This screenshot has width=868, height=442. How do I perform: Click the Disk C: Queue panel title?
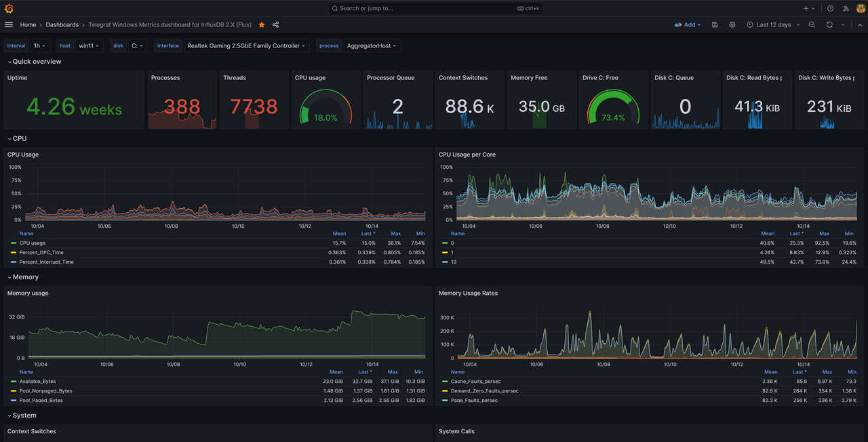[x=674, y=78]
